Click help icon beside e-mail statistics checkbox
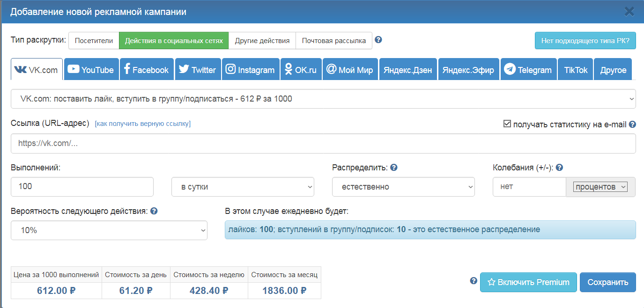The height and width of the screenshot is (308, 644). (x=632, y=125)
